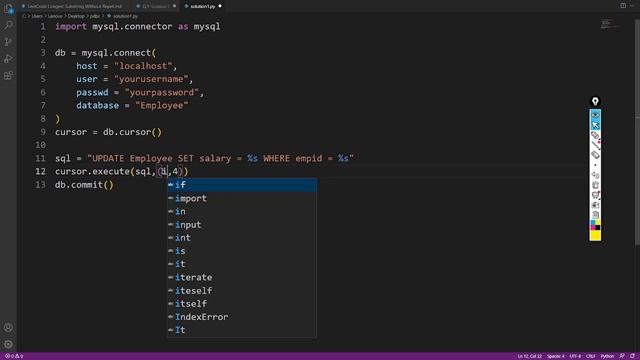
Task: Open the Extensions view
Action: click(x=8, y=75)
